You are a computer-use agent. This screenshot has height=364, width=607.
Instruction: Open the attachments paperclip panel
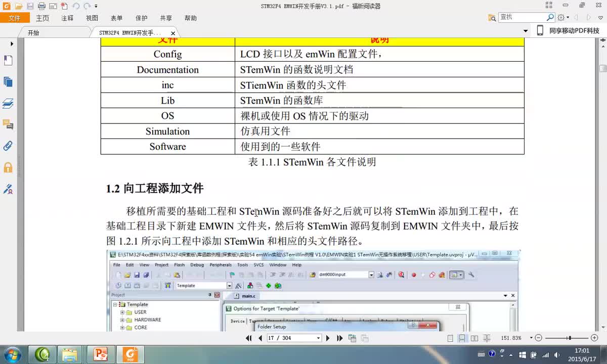(x=8, y=146)
